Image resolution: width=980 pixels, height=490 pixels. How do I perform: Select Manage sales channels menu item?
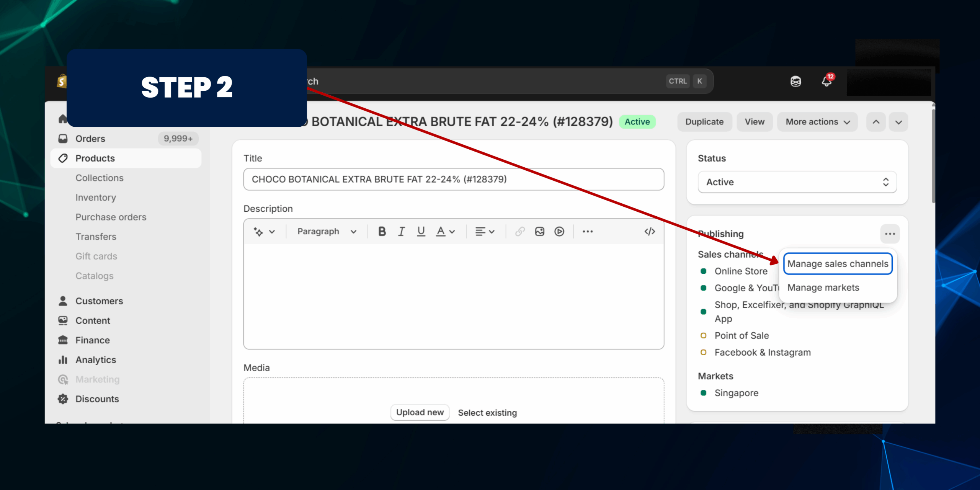point(838,264)
